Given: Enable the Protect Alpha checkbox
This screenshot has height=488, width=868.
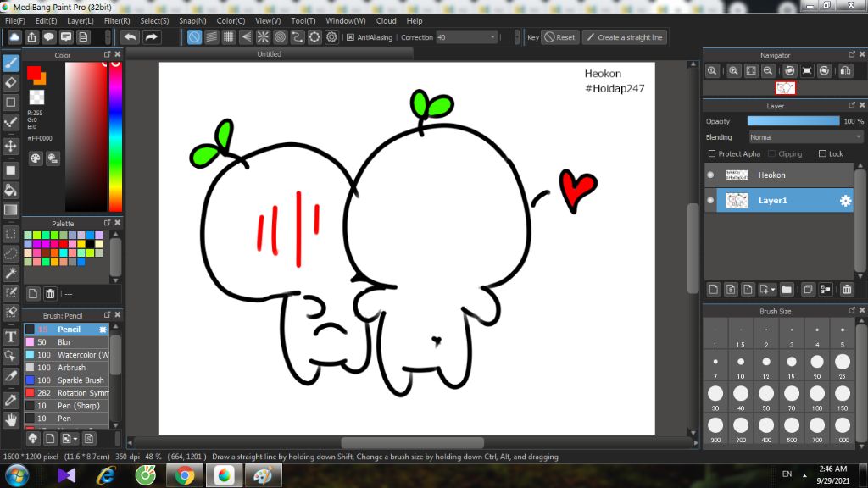Looking at the screenshot, I should pyautogui.click(x=712, y=154).
